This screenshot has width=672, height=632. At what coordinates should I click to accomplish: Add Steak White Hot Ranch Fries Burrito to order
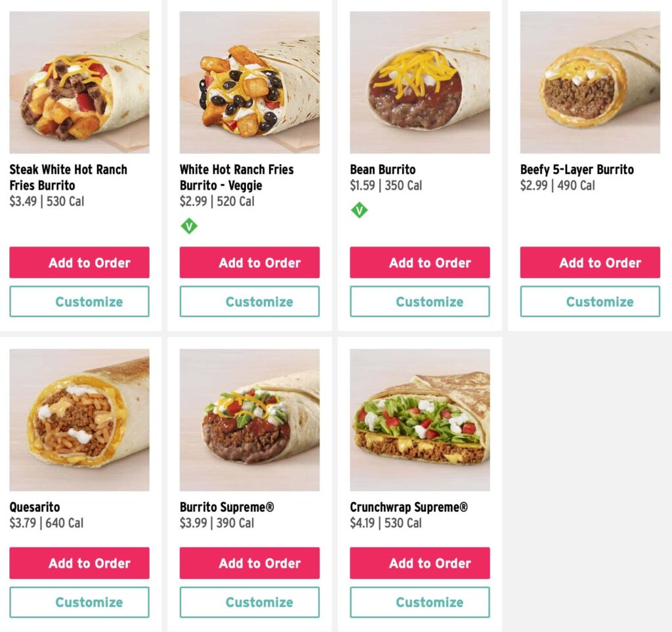[x=79, y=263]
